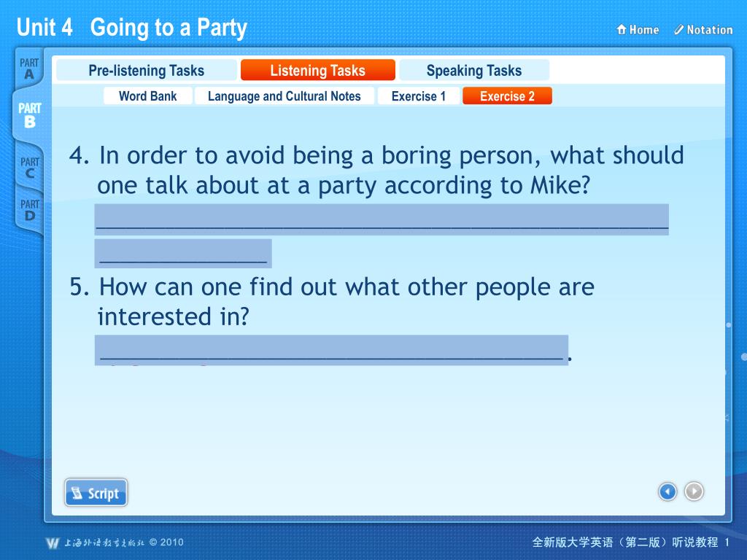
Task: Open the Script button
Action: pyautogui.click(x=96, y=492)
